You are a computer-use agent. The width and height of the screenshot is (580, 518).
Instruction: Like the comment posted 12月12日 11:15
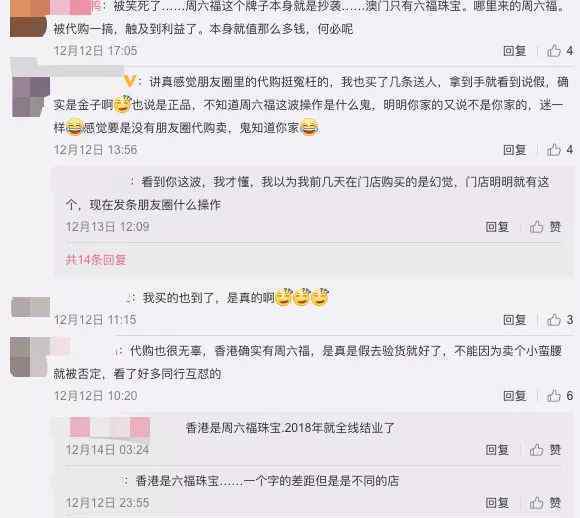coord(560,320)
